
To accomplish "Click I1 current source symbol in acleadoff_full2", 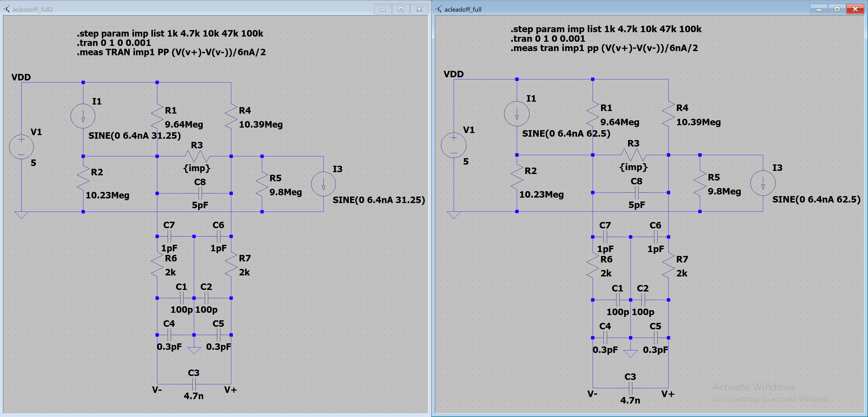I will point(83,116).
